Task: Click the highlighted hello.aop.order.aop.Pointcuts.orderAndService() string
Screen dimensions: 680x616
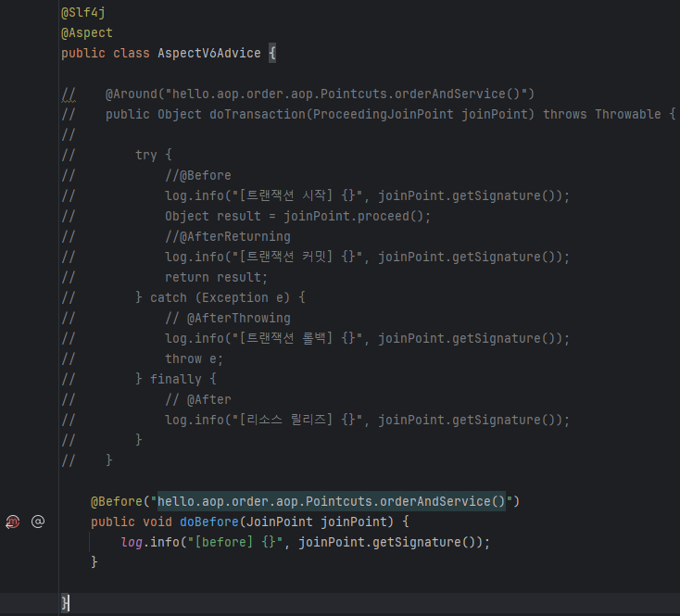Action: click(332, 501)
